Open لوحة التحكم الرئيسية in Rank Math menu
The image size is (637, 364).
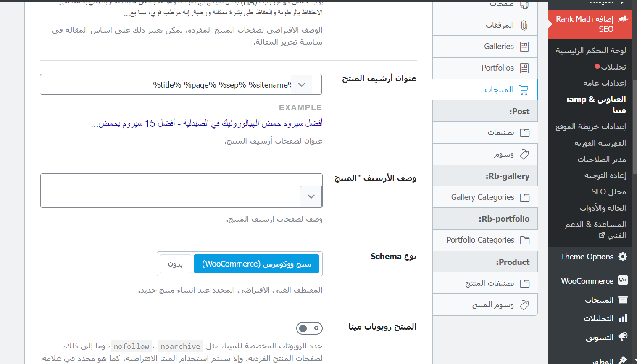click(x=591, y=50)
